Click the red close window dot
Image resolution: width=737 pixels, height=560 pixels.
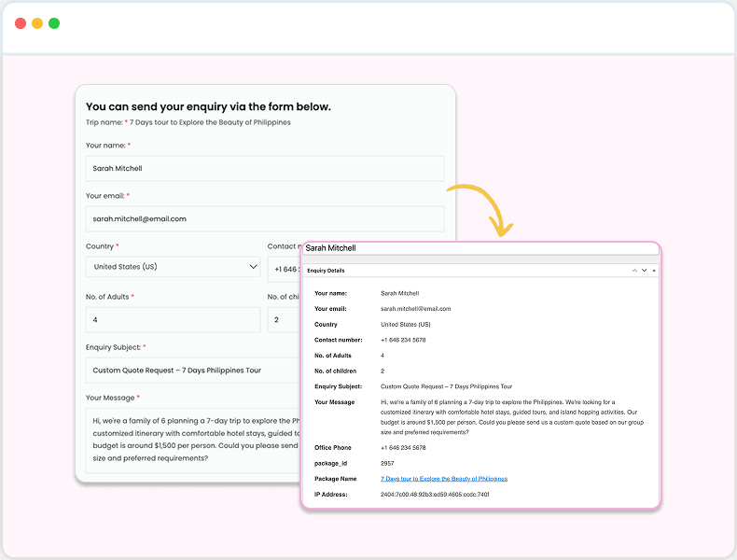[x=21, y=23]
